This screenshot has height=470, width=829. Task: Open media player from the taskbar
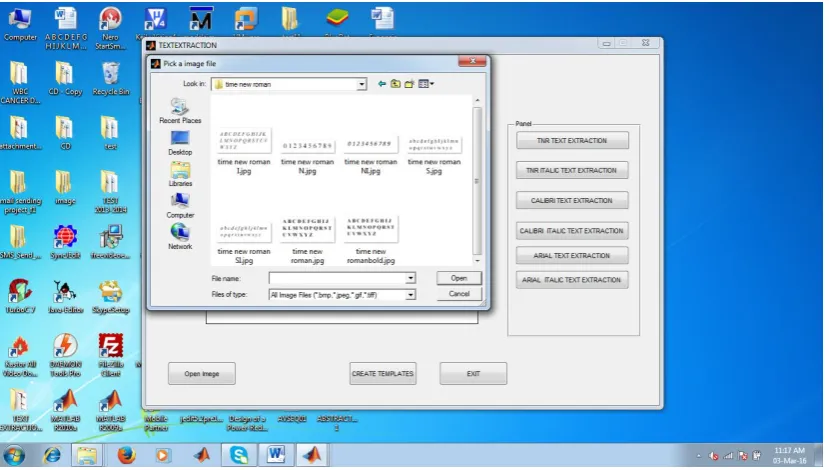coord(163,455)
